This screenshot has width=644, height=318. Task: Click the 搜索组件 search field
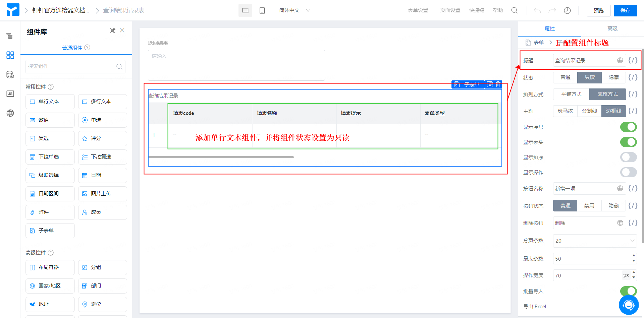click(x=75, y=66)
